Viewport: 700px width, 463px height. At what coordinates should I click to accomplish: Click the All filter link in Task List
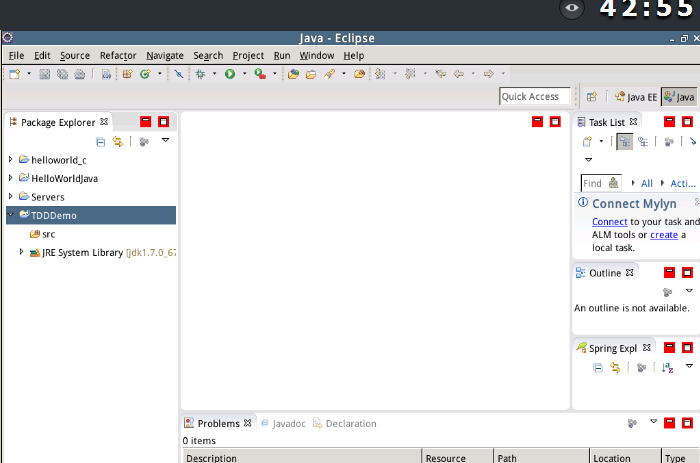point(646,183)
